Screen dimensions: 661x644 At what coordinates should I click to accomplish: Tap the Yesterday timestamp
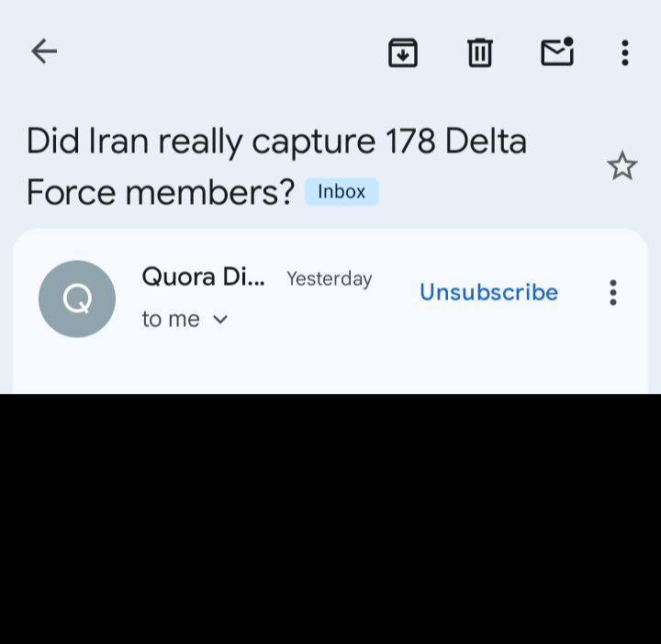[329, 279]
